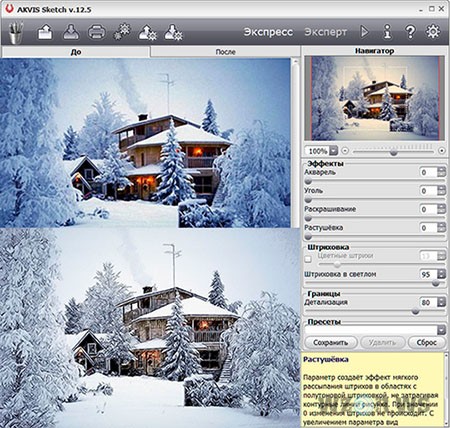This screenshot has width=450, height=428.
Task: Enable the Цветные штрихи checkbox
Action: pyautogui.click(x=308, y=258)
